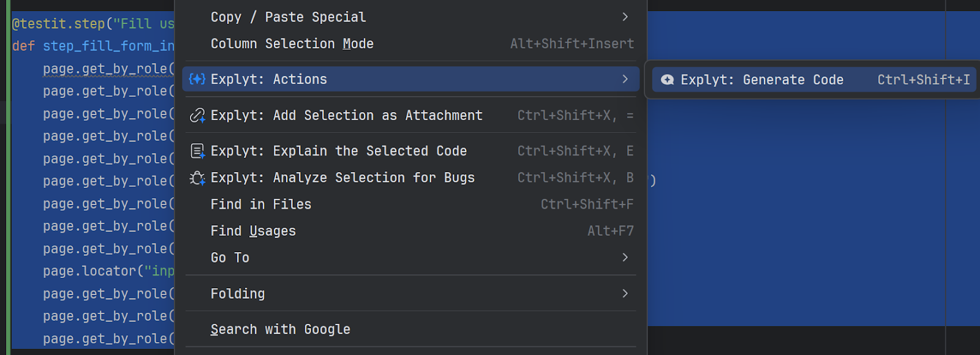Expand the Explyt Actions submenu chevron

(x=625, y=79)
